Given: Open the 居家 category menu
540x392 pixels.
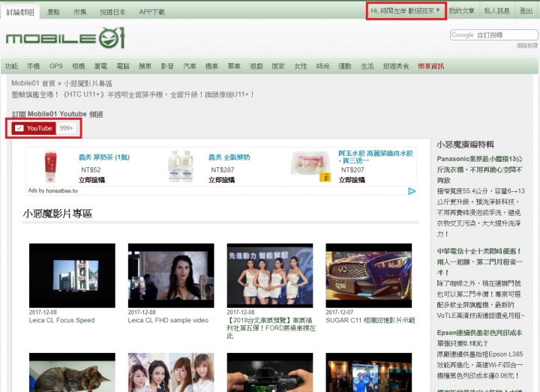Looking at the screenshot, I should click(278, 66).
